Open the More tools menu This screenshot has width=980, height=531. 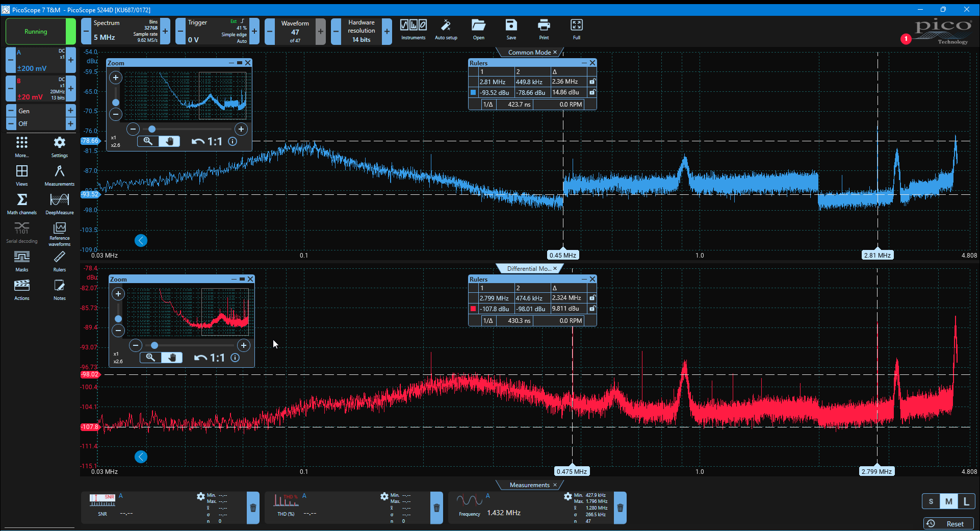(x=22, y=147)
